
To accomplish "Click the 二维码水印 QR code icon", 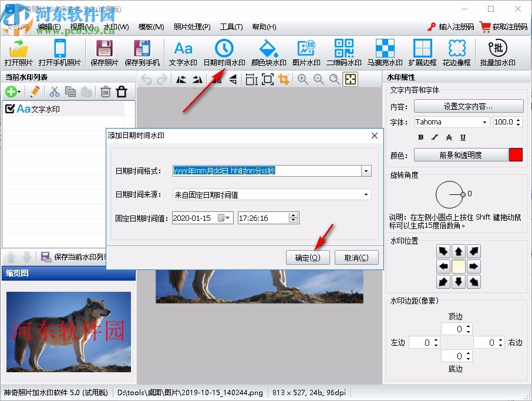I will pos(344,53).
